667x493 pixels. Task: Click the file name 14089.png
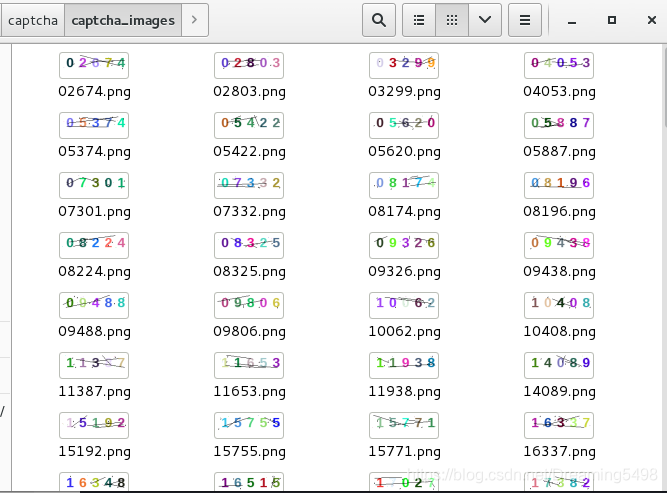(x=559, y=392)
